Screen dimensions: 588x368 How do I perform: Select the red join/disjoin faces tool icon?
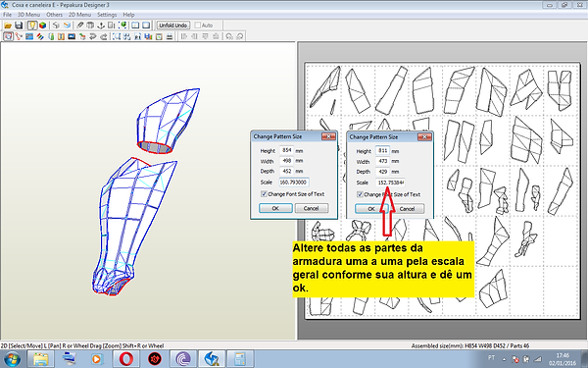click(x=19, y=36)
